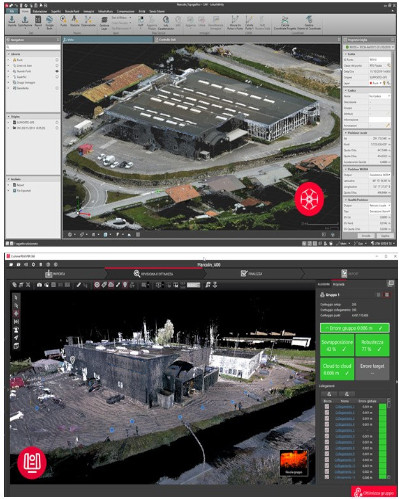Collapse the Archivio section in the Navigatore
The image size is (399, 499).
(9, 179)
